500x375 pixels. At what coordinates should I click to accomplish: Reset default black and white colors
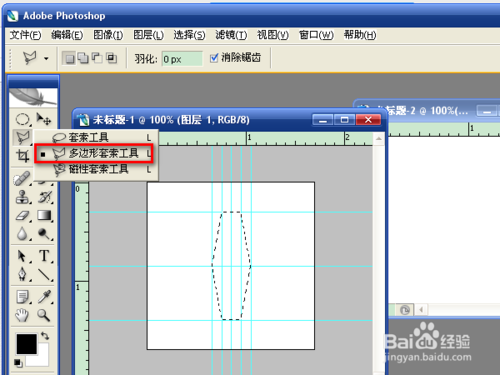click(x=18, y=363)
